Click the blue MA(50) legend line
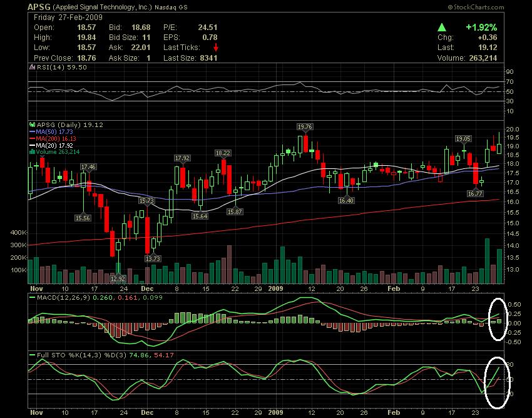Screen dimensions: 532x418 pos(32,131)
